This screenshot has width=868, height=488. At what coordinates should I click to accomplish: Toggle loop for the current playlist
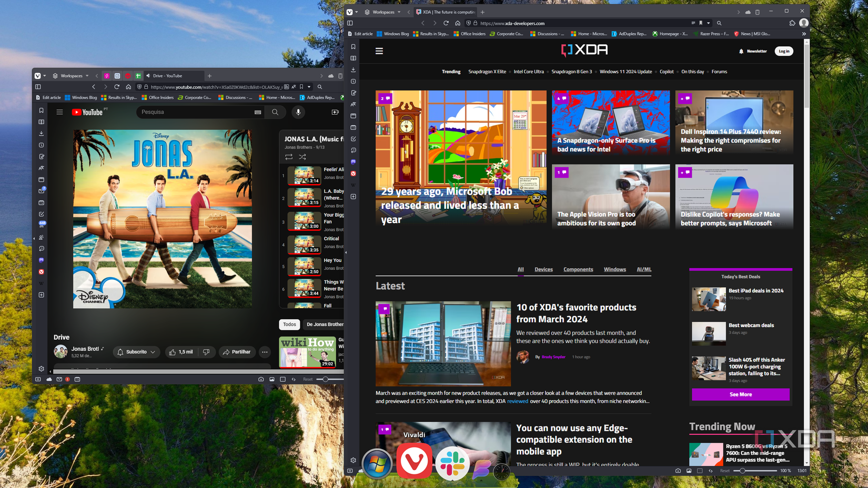coord(289,156)
